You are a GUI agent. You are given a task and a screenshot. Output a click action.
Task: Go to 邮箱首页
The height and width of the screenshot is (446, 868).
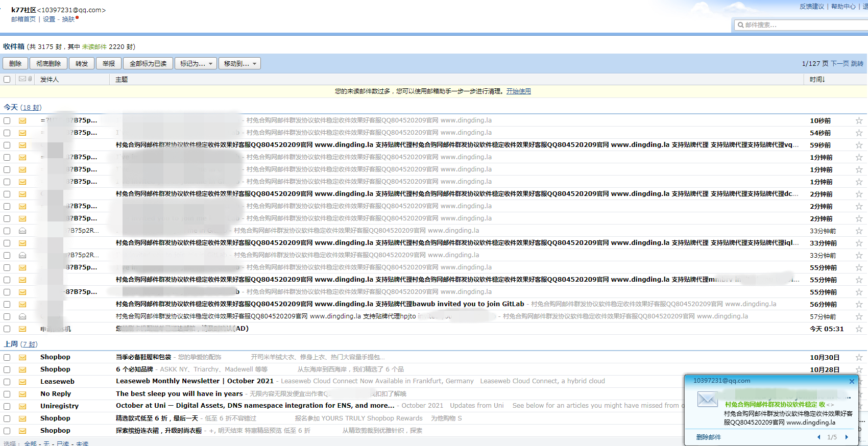23,19
